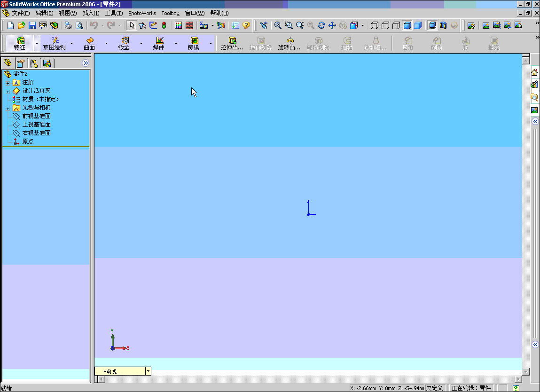540x392 pixels.
Task: Open the dropdown arrow next to 特征
Action: (37, 43)
